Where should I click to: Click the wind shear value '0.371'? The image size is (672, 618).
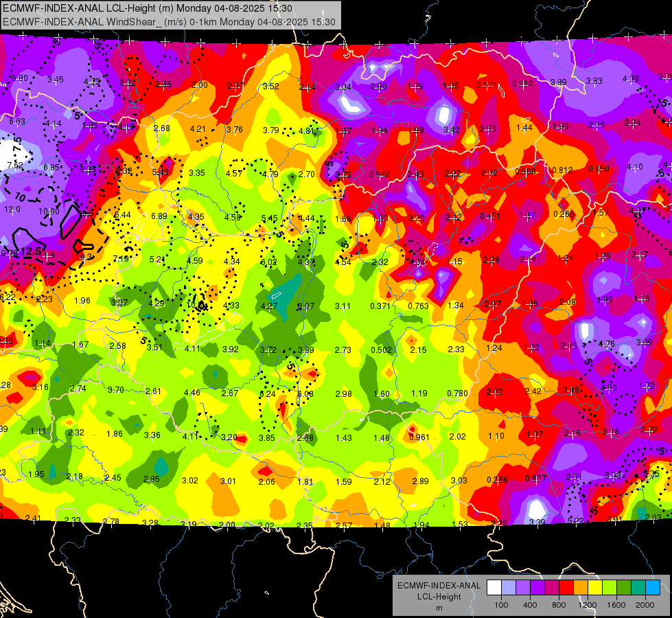coord(380,306)
